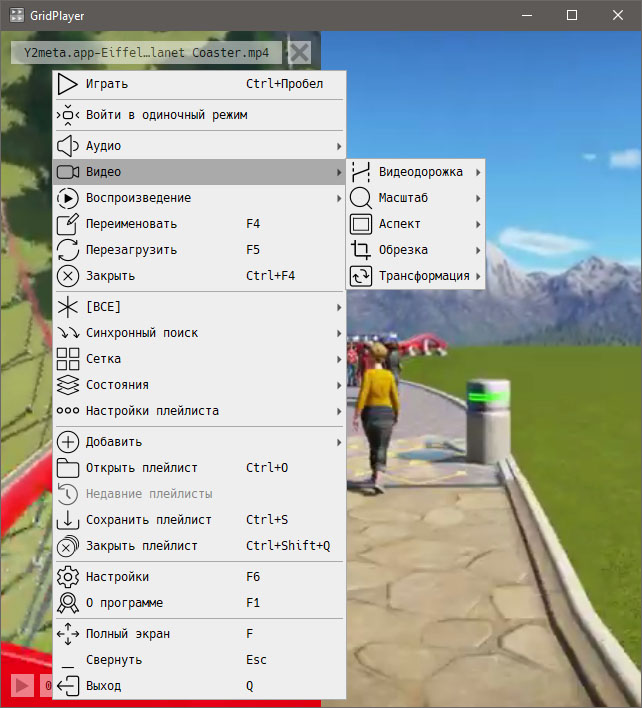Click the frame icon beside Аспект
Viewport: 642px width, 708px height.
click(361, 224)
